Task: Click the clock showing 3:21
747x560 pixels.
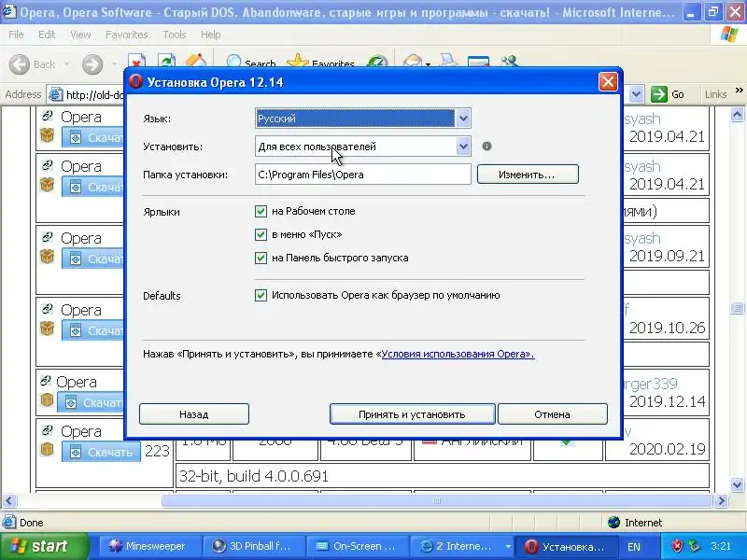Action: pos(721,546)
